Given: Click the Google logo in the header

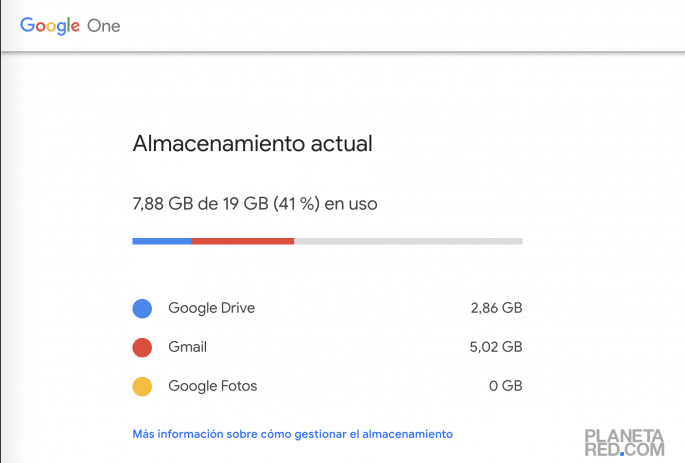Looking at the screenshot, I should tap(50, 25).
